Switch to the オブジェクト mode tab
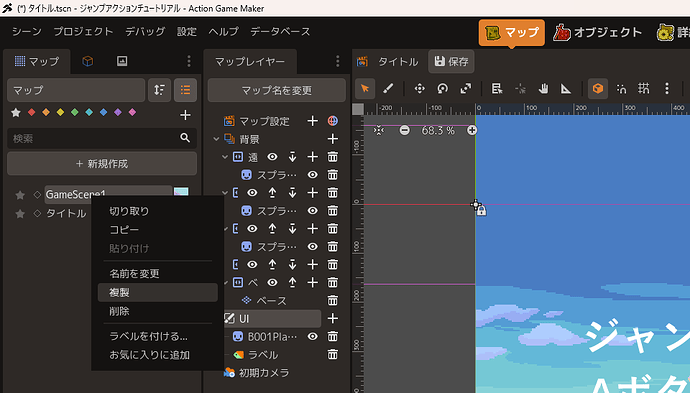This screenshot has height=393, width=690. (x=598, y=32)
